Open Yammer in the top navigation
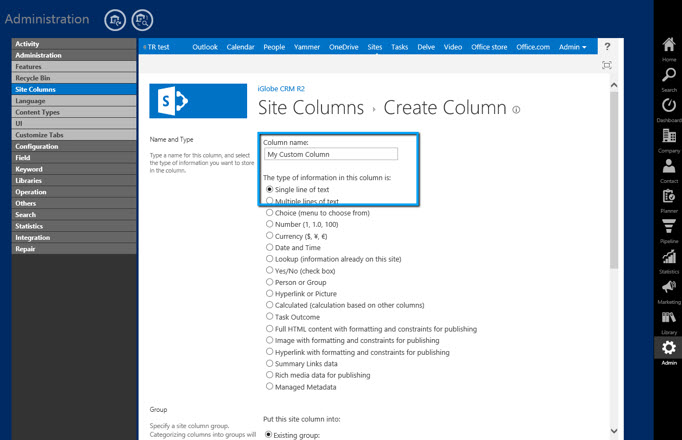Viewport: 682px width, 440px height. [x=307, y=47]
